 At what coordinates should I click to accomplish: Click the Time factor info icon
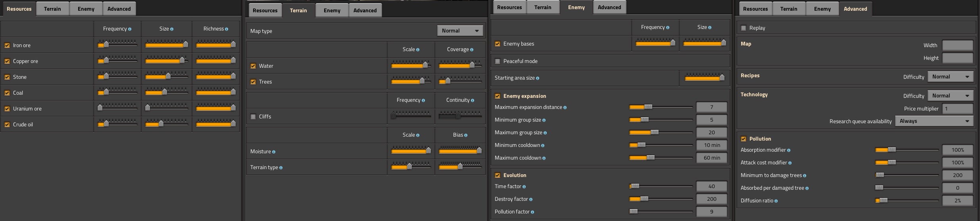[x=524, y=187]
